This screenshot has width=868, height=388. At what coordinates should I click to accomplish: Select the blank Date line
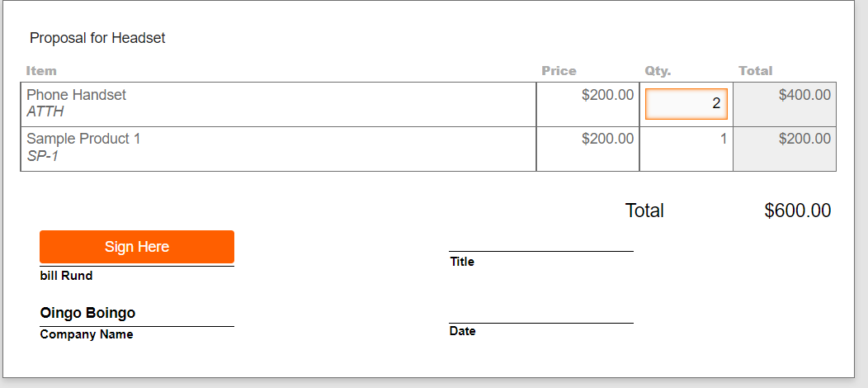point(540,316)
